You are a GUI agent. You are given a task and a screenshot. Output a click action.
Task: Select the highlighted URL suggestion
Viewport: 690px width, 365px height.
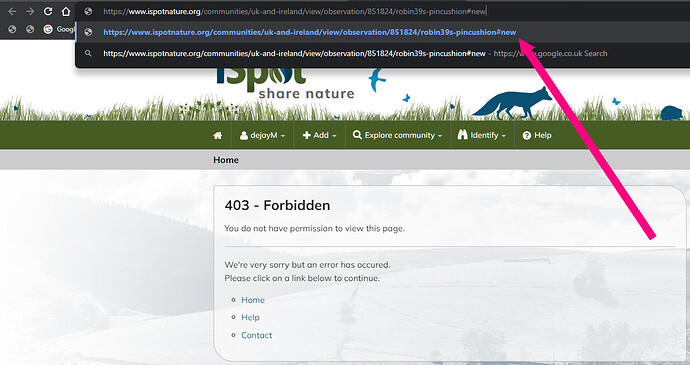[x=310, y=32]
